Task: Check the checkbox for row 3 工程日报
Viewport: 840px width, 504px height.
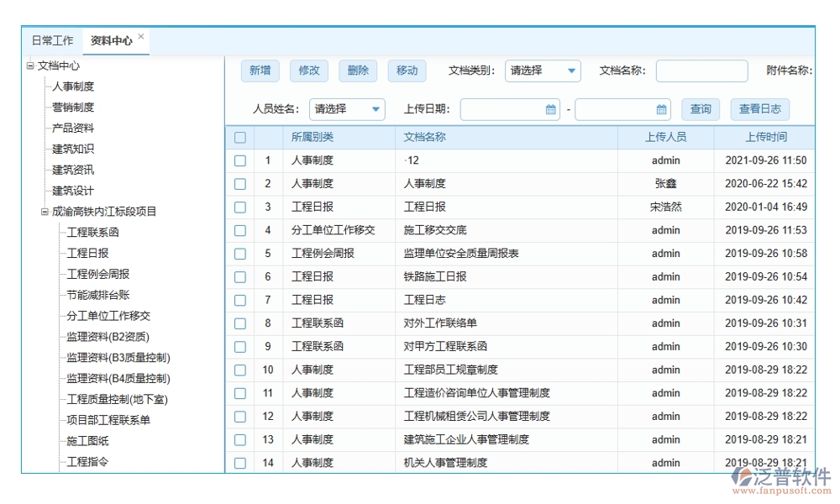Action: coord(240,207)
